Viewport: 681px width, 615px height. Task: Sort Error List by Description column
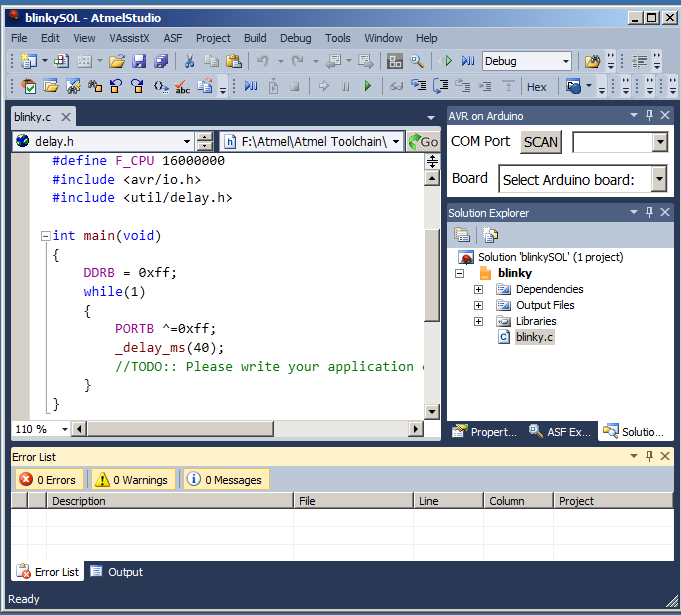click(x=170, y=501)
